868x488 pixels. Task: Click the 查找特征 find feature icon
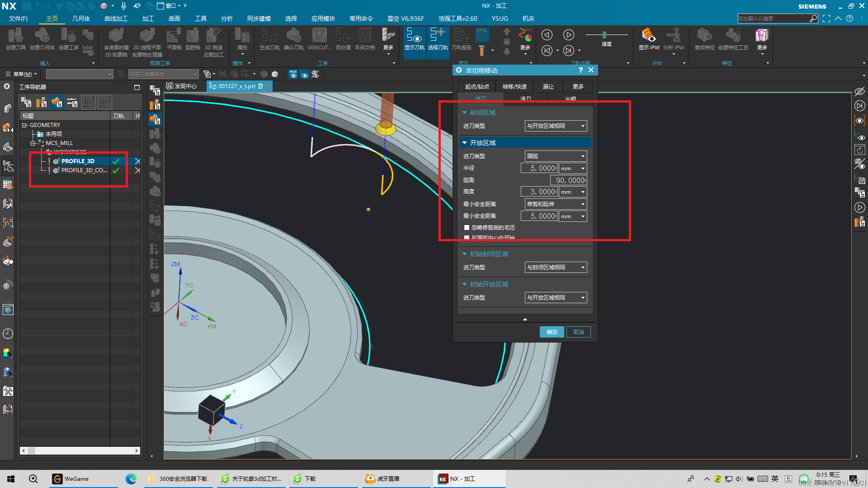pos(704,39)
